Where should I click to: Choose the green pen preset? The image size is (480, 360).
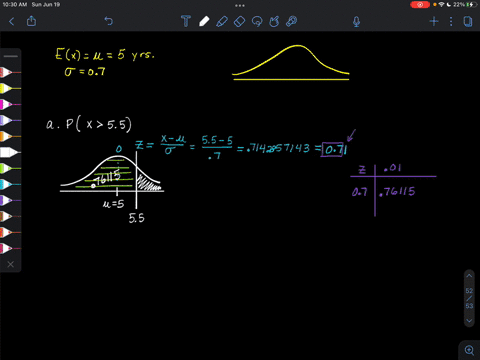[x=10, y=168]
